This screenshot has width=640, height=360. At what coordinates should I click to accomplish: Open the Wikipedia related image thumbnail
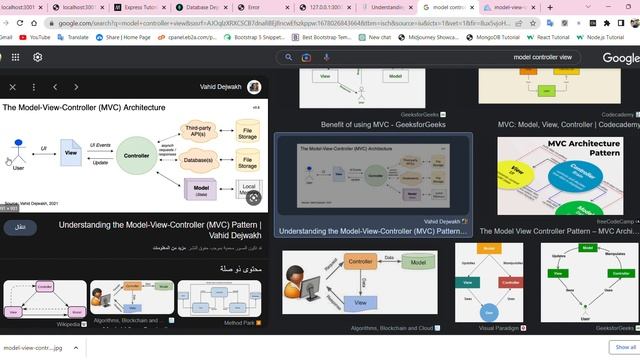click(45, 299)
